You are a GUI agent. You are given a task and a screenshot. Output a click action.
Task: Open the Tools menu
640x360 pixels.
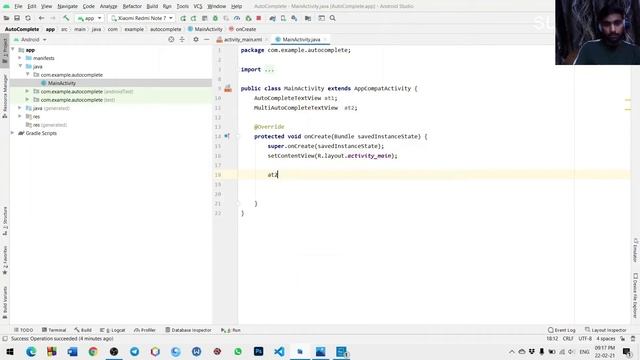[x=182, y=6]
